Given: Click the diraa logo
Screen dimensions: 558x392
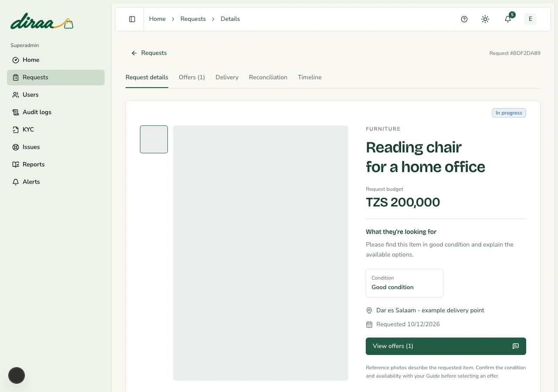Looking at the screenshot, I should [x=42, y=22].
